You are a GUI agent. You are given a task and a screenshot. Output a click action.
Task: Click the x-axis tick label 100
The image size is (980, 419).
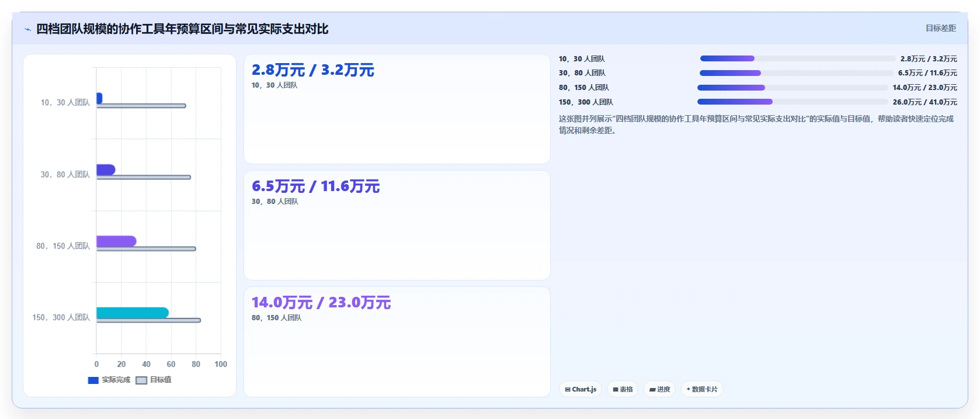221,364
